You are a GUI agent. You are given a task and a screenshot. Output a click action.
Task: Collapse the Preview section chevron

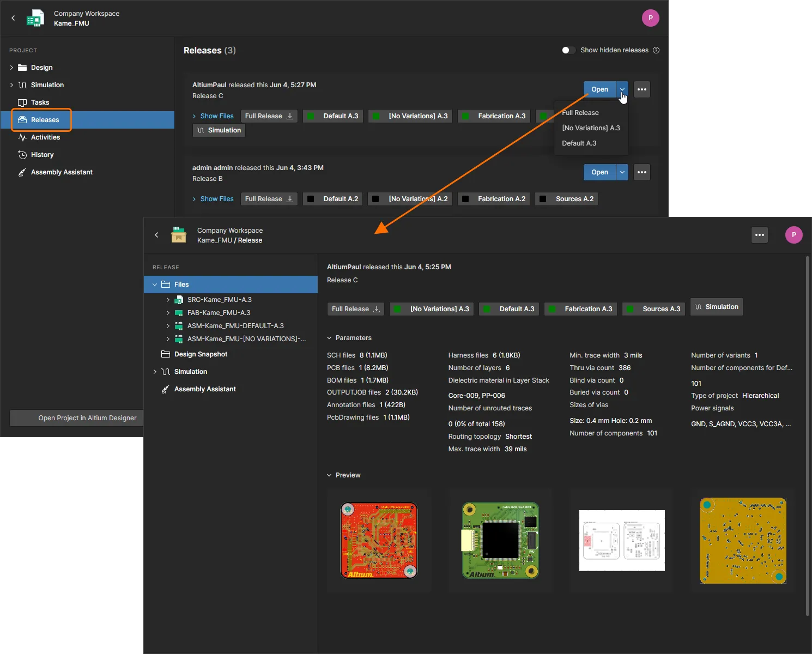(329, 475)
